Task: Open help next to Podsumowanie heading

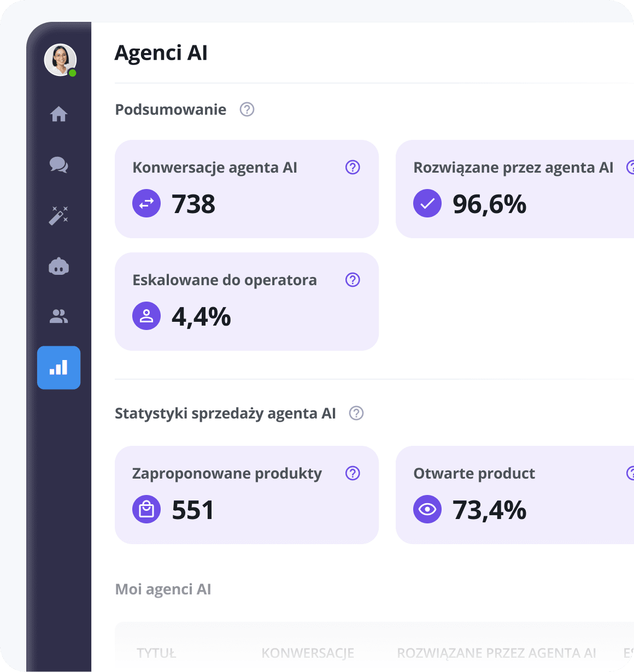Action: point(246,109)
